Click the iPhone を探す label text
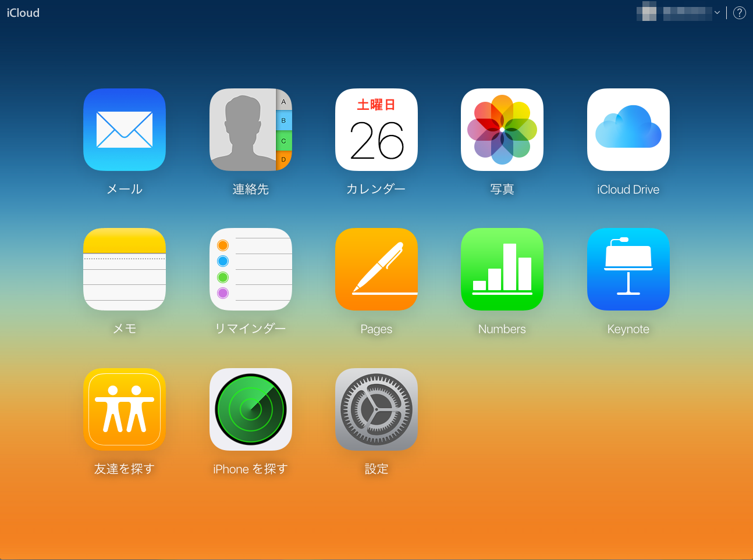The image size is (753, 560). point(251,469)
